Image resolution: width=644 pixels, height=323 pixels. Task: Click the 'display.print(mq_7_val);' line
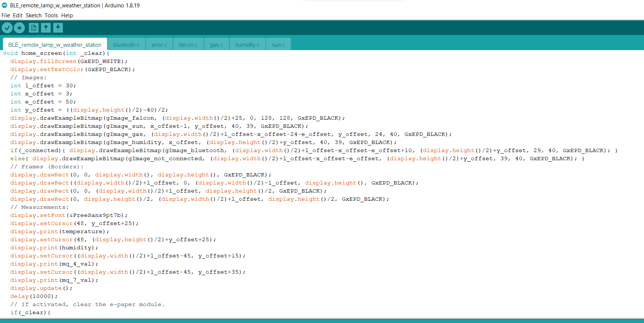click(x=54, y=280)
